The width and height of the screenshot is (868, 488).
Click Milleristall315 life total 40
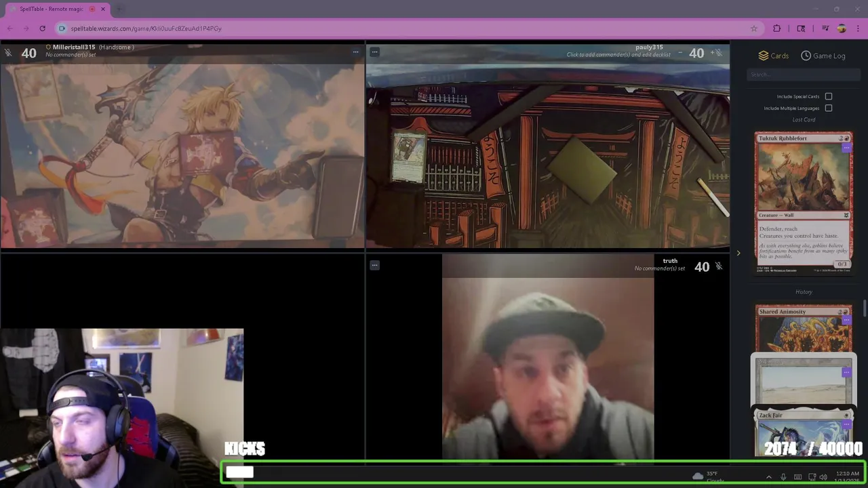tap(28, 53)
